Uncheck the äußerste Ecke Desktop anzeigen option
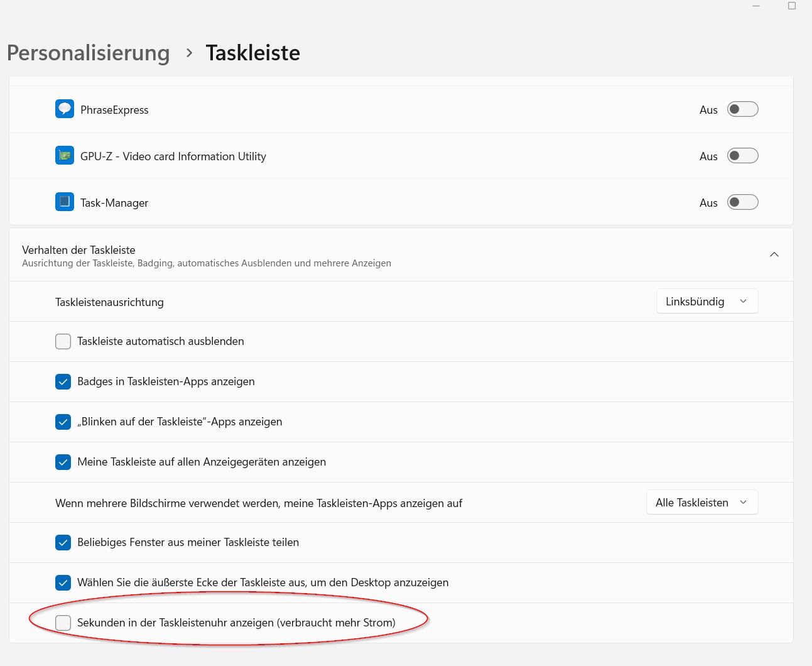This screenshot has width=812, height=666. 63,582
